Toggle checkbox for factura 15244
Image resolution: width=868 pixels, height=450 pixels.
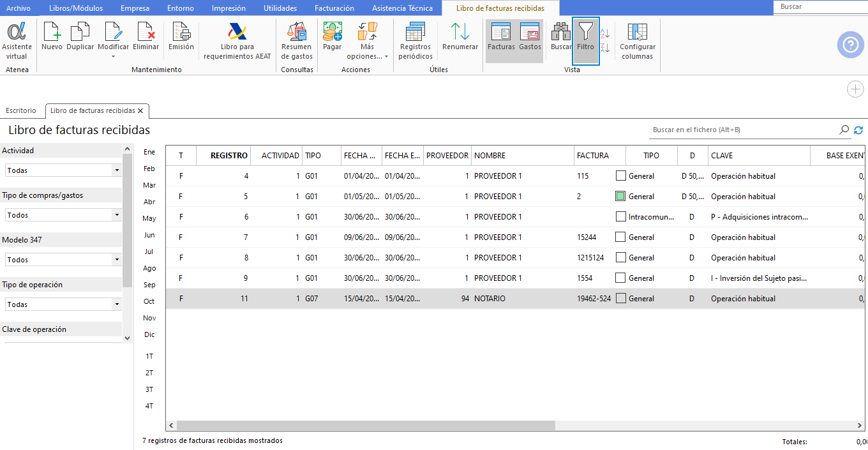tap(620, 237)
